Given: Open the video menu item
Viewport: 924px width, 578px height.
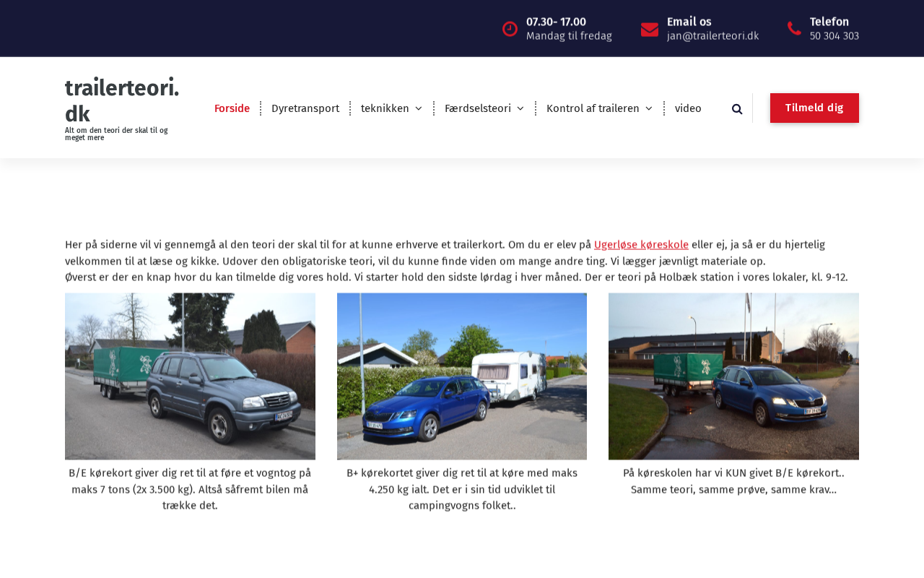Looking at the screenshot, I should [688, 108].
